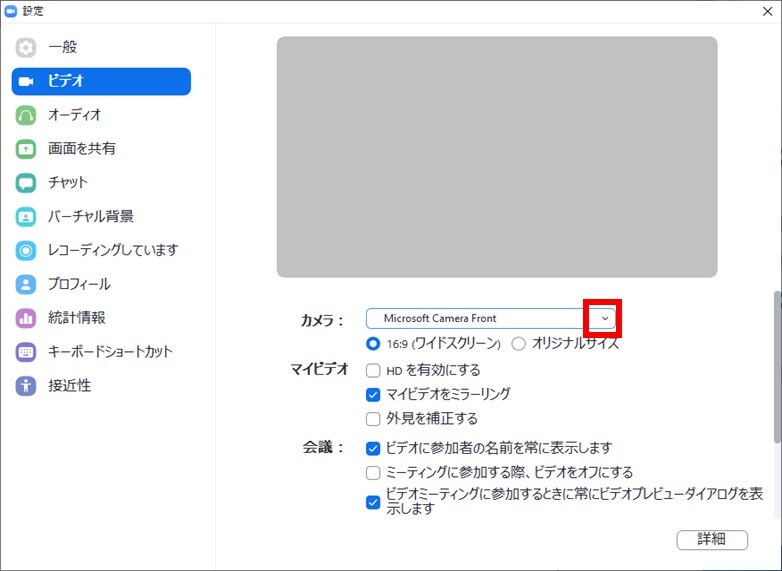
Task: Open レコーディングしています settings
Action: pos(101,250)
